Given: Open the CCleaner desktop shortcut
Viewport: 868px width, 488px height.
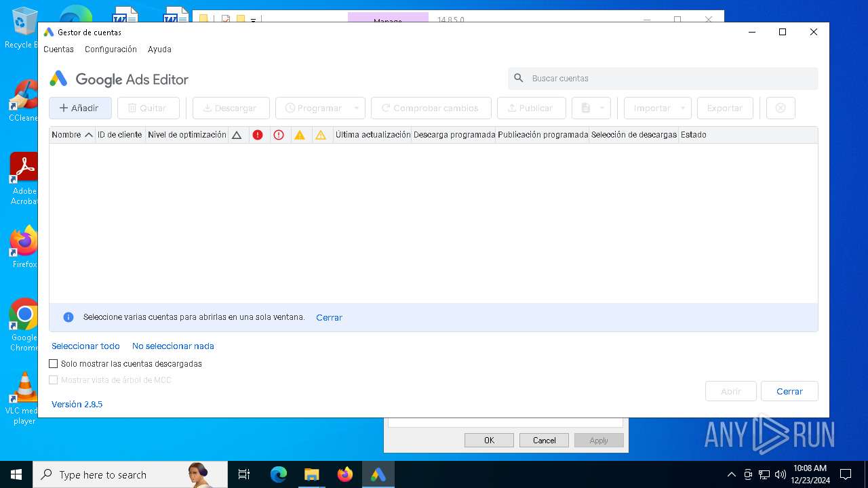Looking at the screenshot, I should coord(24,100).
